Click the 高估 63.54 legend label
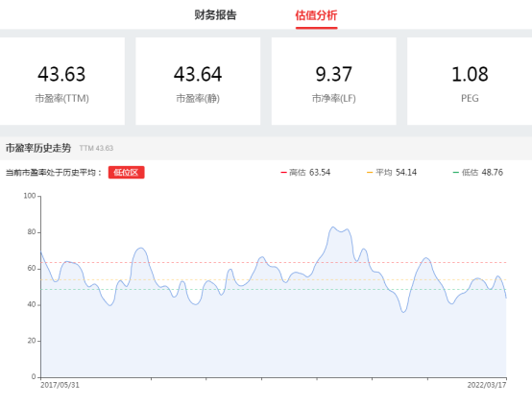This screenshot has height=407, width=532. [x=310, y=173]
